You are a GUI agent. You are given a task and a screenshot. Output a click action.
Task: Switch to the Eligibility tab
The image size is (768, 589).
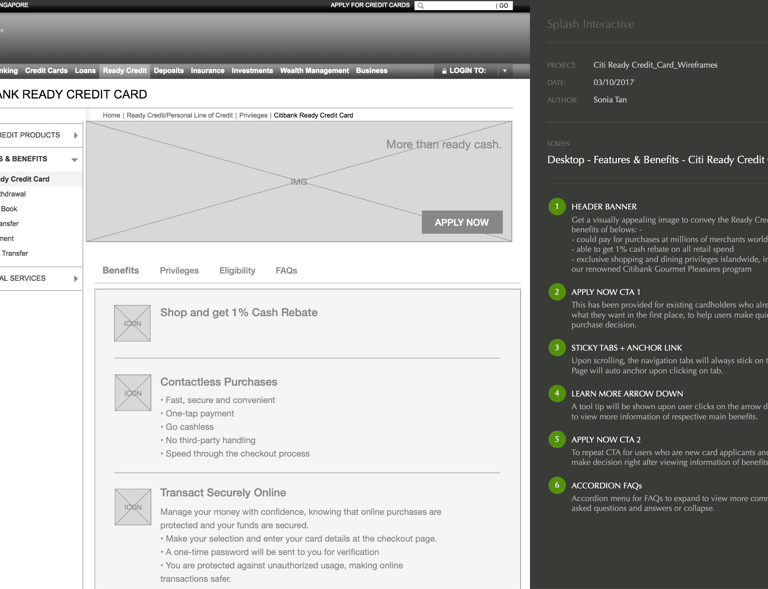pyautogui.click(x=237, y=270)
